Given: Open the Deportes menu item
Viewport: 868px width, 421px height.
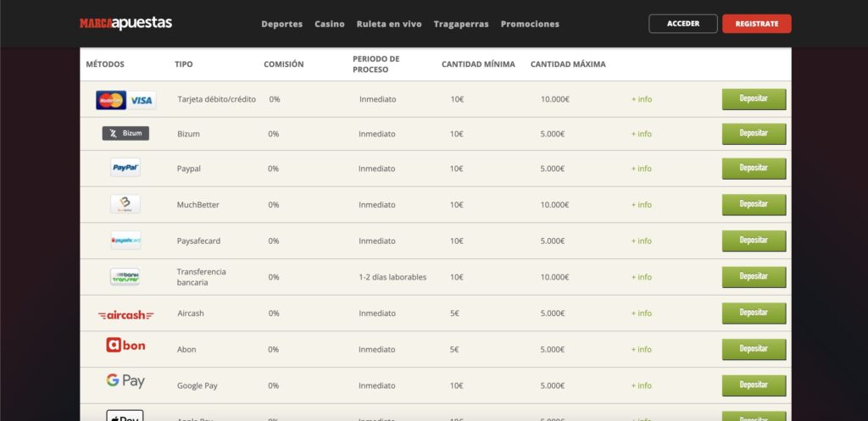Looking at the screenshot, I should tap(281, 24).
